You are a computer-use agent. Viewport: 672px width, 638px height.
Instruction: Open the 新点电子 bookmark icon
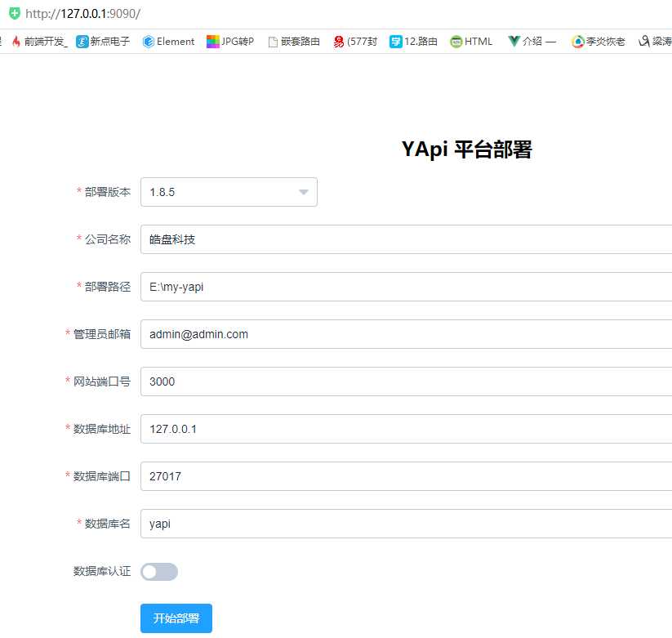point(82,42)
